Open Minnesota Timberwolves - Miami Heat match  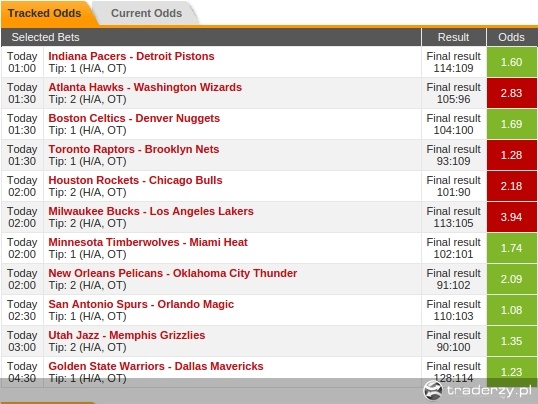[148, 242]
